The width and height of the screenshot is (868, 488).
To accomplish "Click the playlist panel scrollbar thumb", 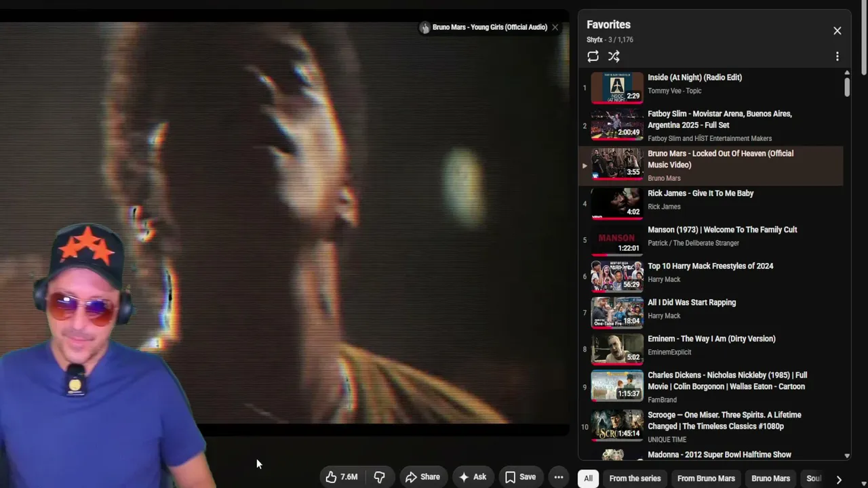I will click(847, 87).
